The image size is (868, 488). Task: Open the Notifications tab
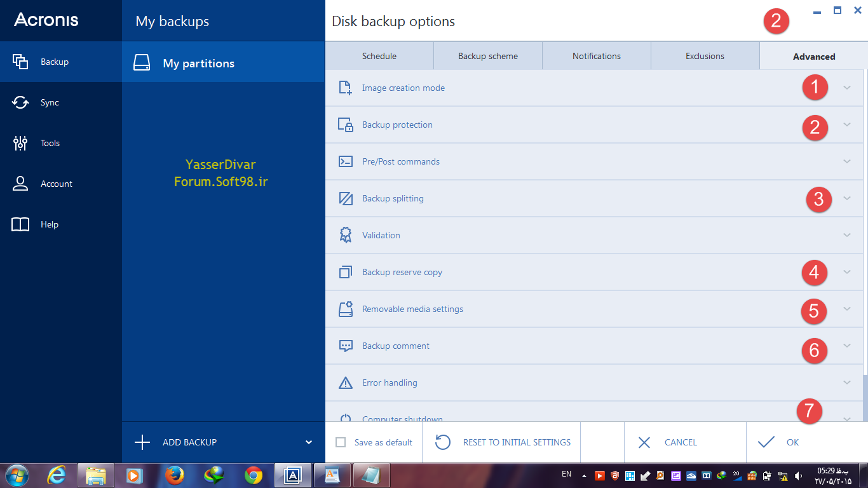click(x=597, y=56)
